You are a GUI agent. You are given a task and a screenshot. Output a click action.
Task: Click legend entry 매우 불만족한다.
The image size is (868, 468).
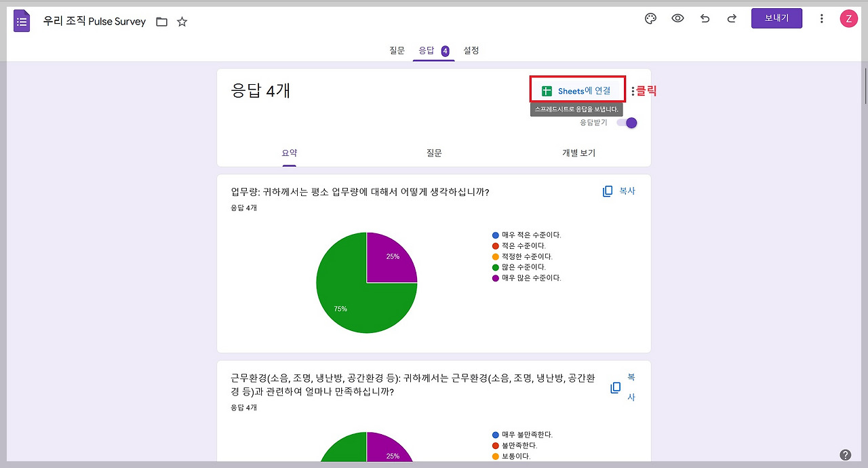[x=522, y=435]
